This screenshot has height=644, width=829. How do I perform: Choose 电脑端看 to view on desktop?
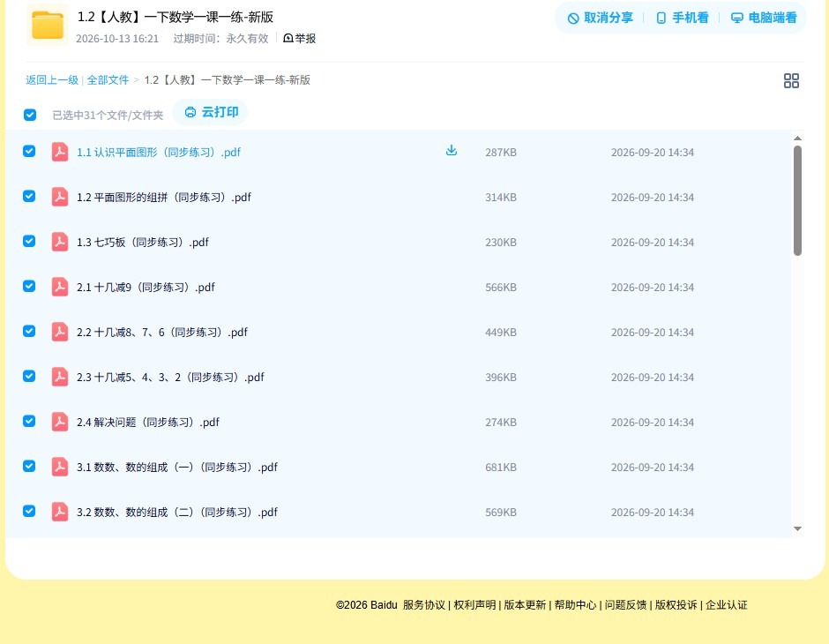[764, 18]
